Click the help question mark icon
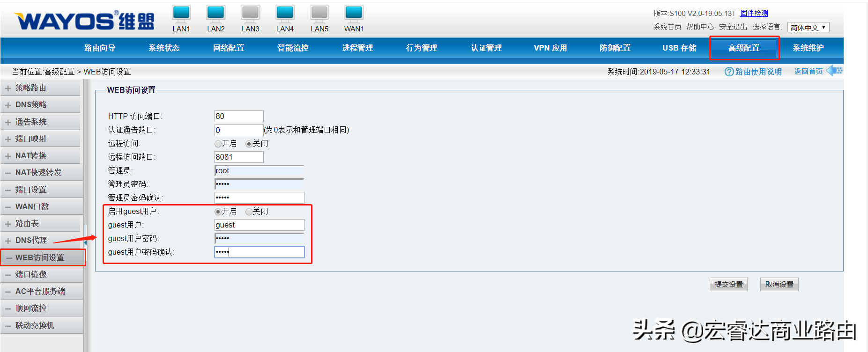Screen dimensions: 868x352 729,72
